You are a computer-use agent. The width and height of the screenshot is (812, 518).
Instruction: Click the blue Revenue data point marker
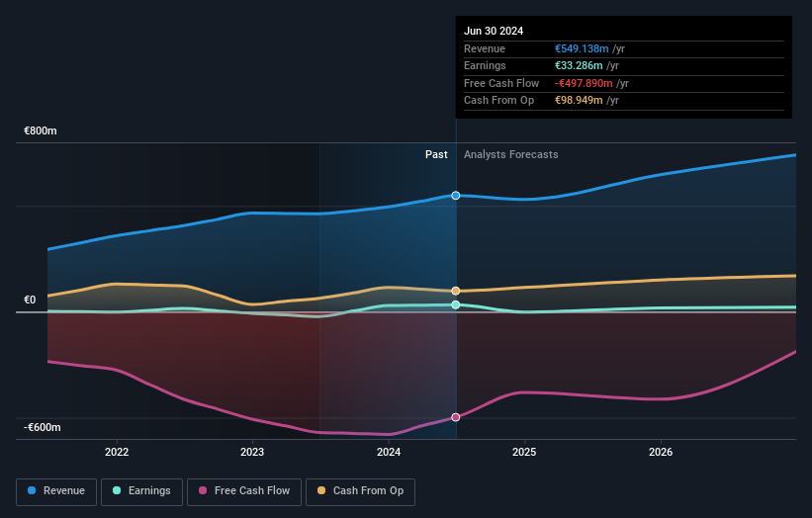[456, 195]
